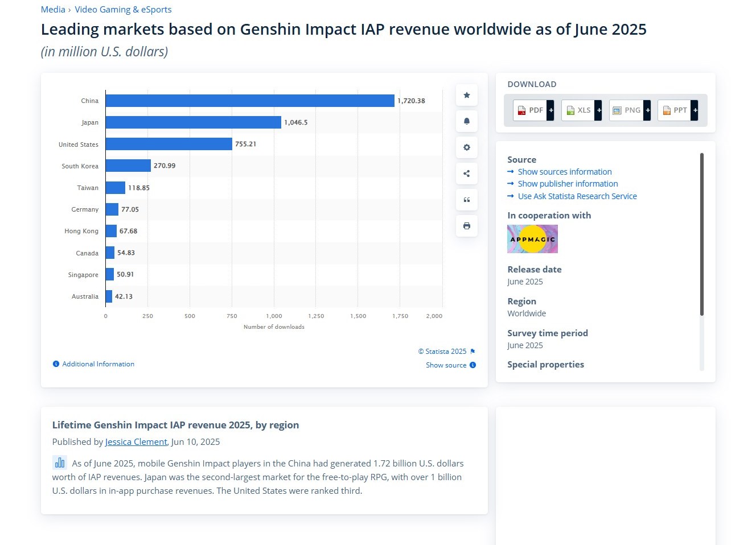
Task: Click the info icon before Additional Information
Action: 56,364
